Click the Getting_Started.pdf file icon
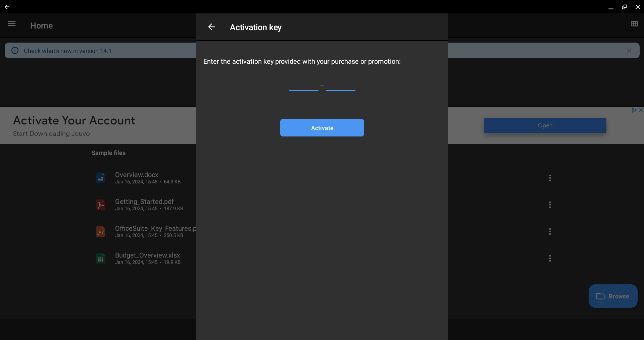Viewport: 644px width, 340px height. 100,205
